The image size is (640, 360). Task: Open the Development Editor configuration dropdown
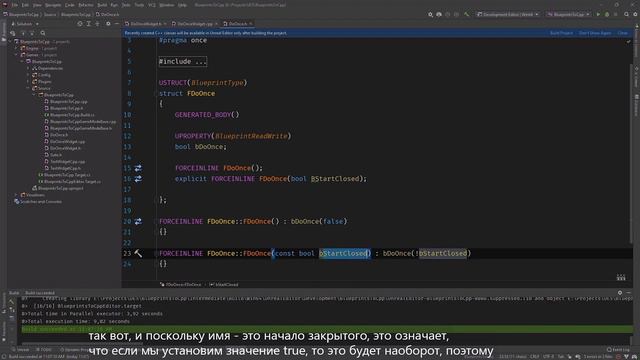508,14
